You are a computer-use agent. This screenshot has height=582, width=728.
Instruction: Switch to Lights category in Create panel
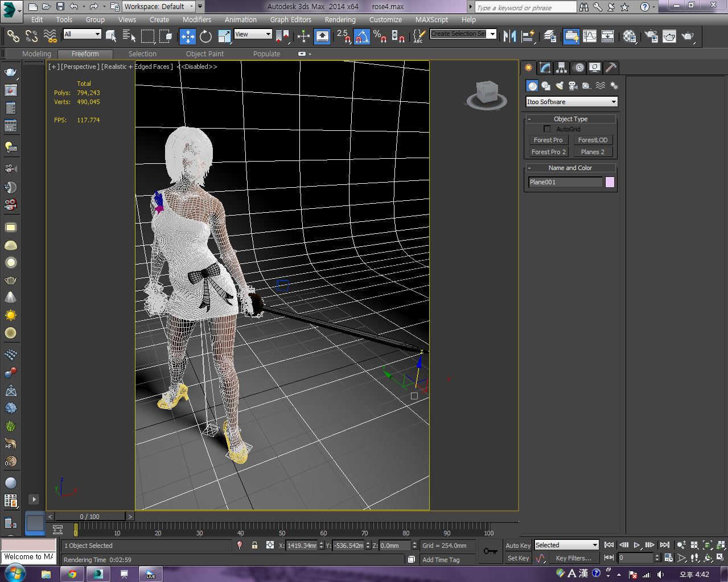click(560, 85)
